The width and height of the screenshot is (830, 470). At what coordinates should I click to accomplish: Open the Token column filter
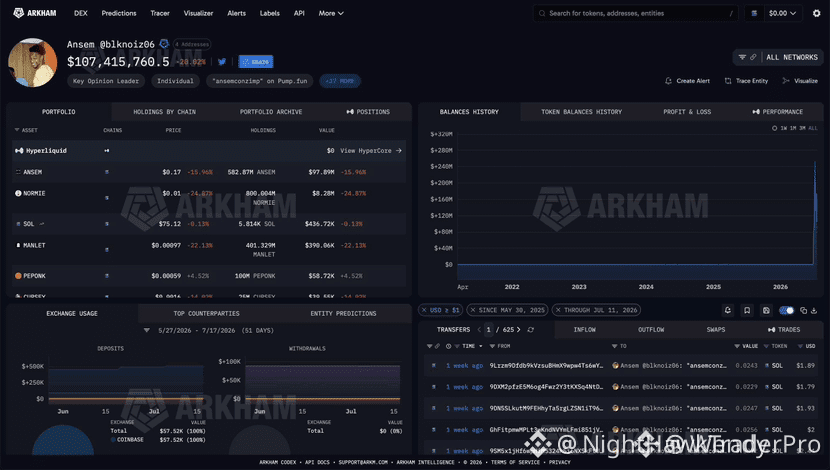pyautogui.click(x=766, y=346)
